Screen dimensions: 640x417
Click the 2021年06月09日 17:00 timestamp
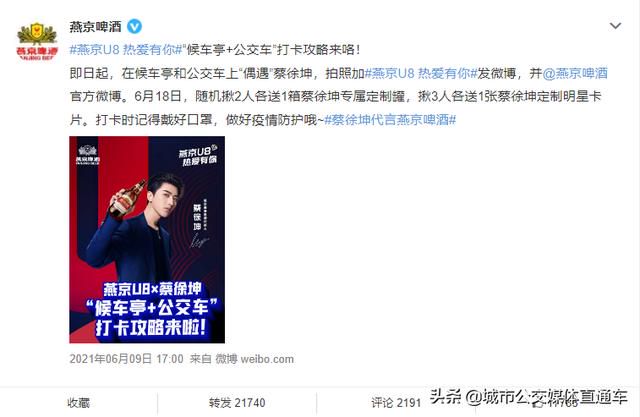coord(127,359)
